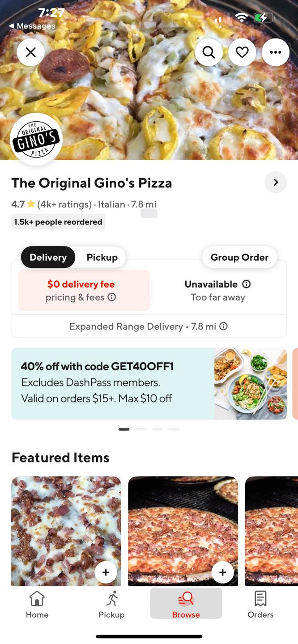Select second promo carousel dot
The width and height of the screenshot is (298, 644).
pos(140,429)
